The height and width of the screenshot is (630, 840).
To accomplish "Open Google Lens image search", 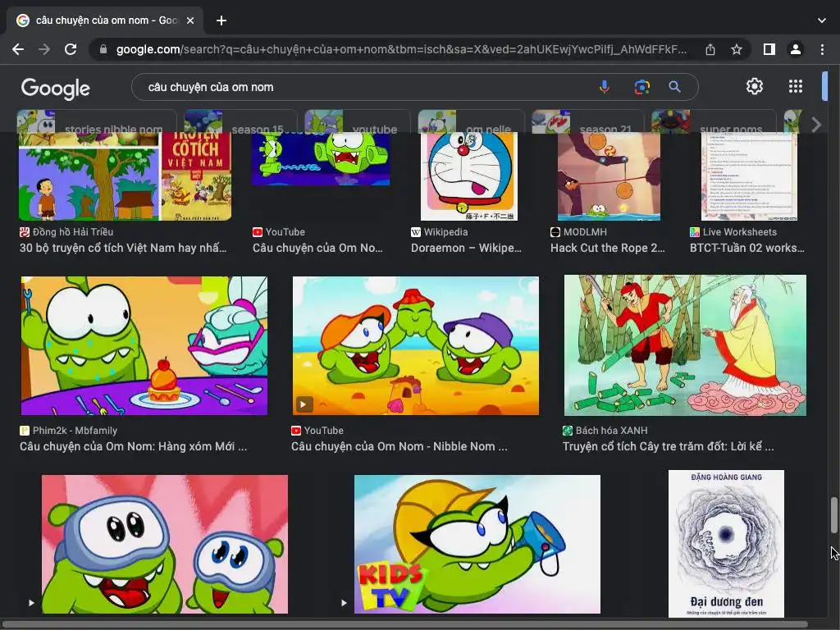I will click(641, 87).
